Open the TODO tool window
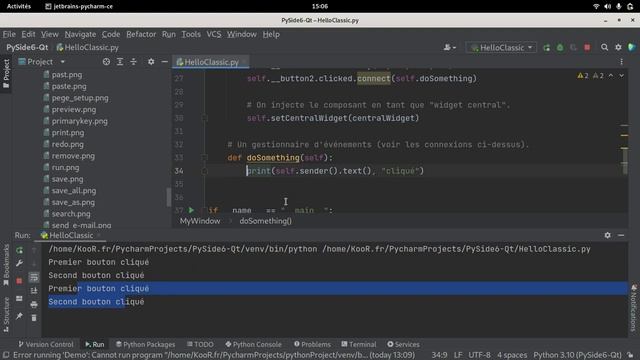The width and height of the screenshot is (640, 360). pyautogui.click(x=200, y=344)
